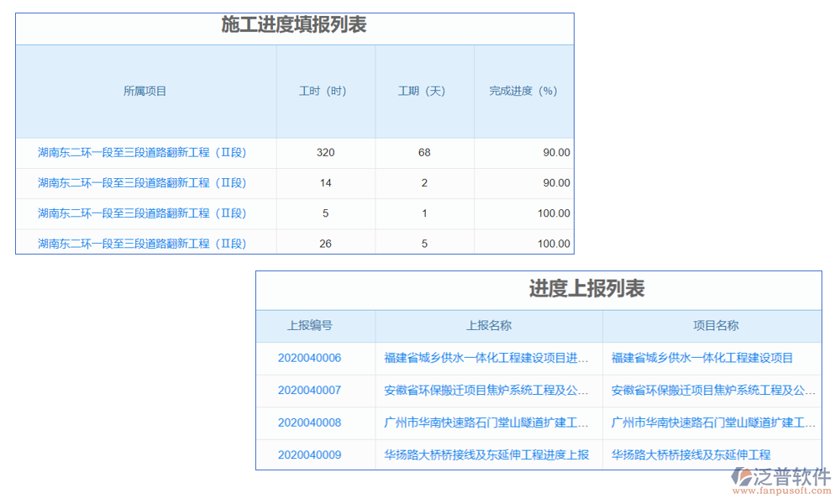Open the project link in the 14-hour row
The width and height of the screenshot is (840, 504).
(x=142, y=183)
